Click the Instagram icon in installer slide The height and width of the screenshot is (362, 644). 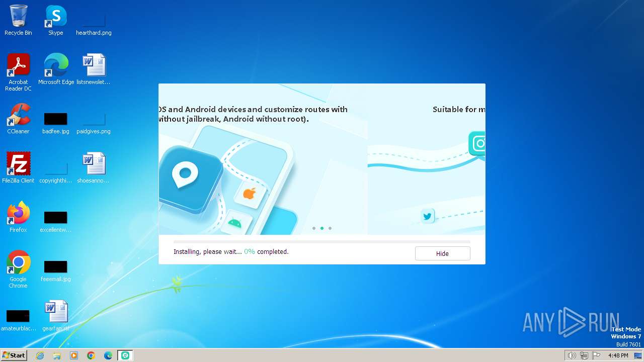point(478,144)
